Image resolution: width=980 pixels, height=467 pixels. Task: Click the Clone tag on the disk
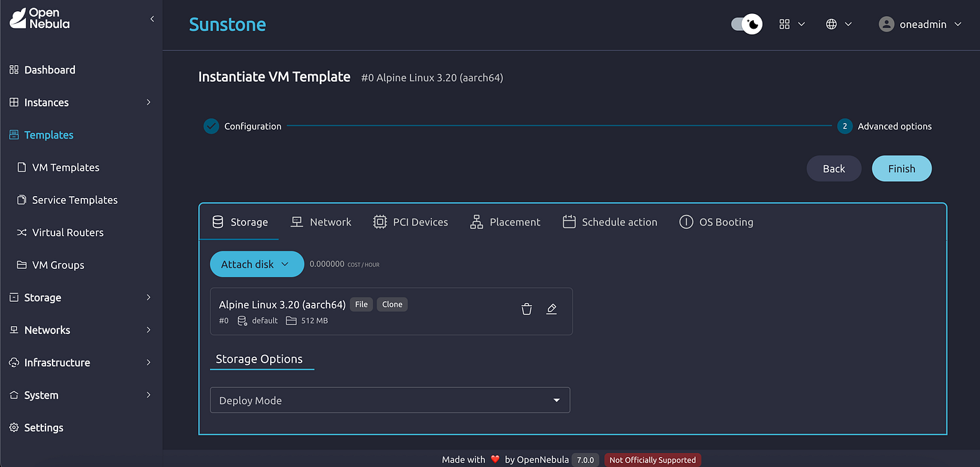[x=392, y=305]
